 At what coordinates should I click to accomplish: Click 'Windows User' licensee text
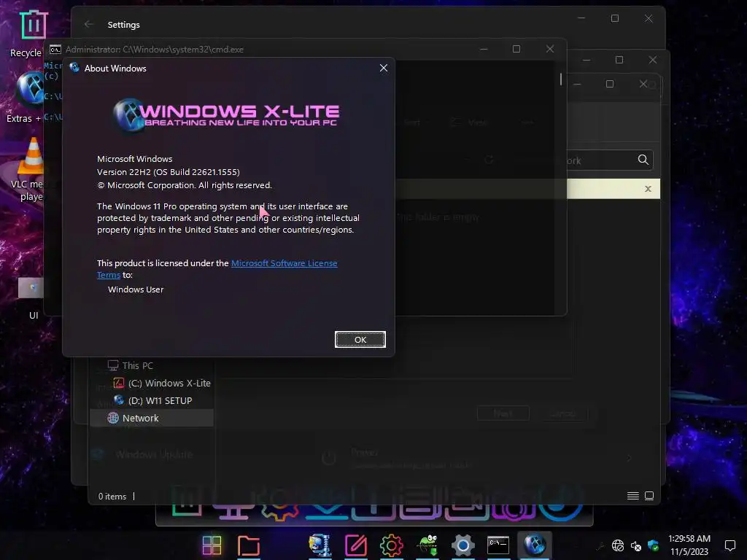136,289
